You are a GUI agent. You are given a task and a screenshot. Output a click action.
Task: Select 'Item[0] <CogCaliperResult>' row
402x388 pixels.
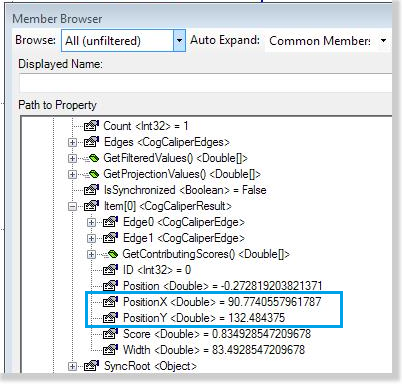(168, 206)
